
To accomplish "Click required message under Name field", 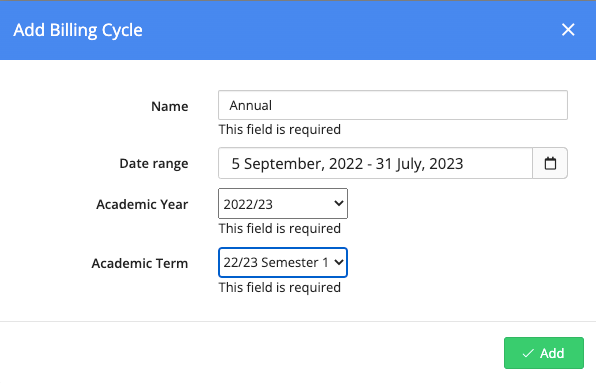I will [x=279, y=130].
